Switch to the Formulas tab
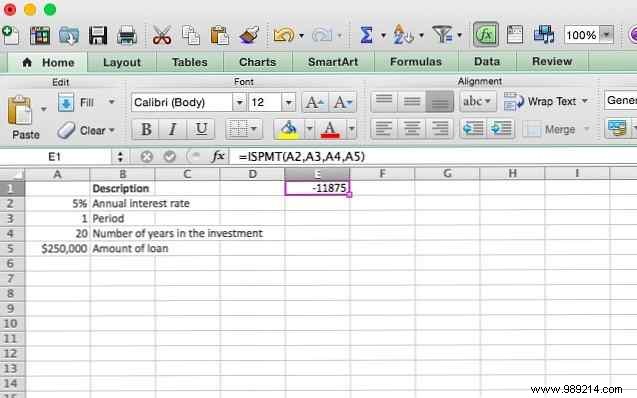This screenshot has width=637, height=398. (x=416, y=62)
